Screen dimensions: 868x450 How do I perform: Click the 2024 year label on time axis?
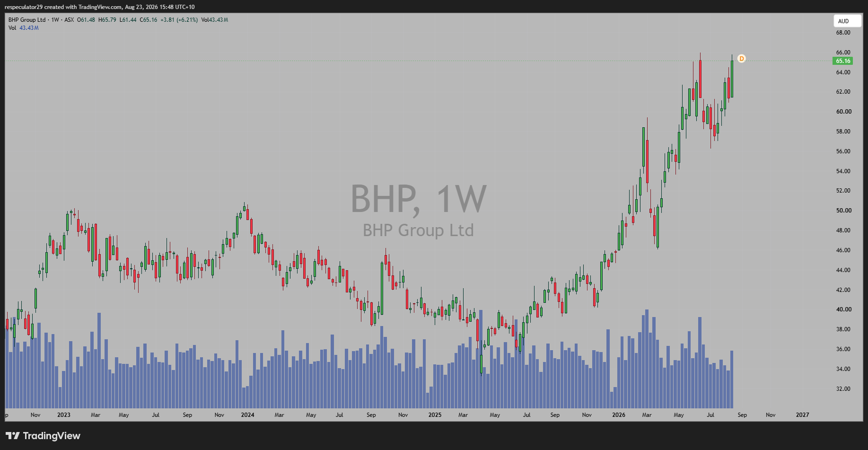click(247, 415)
